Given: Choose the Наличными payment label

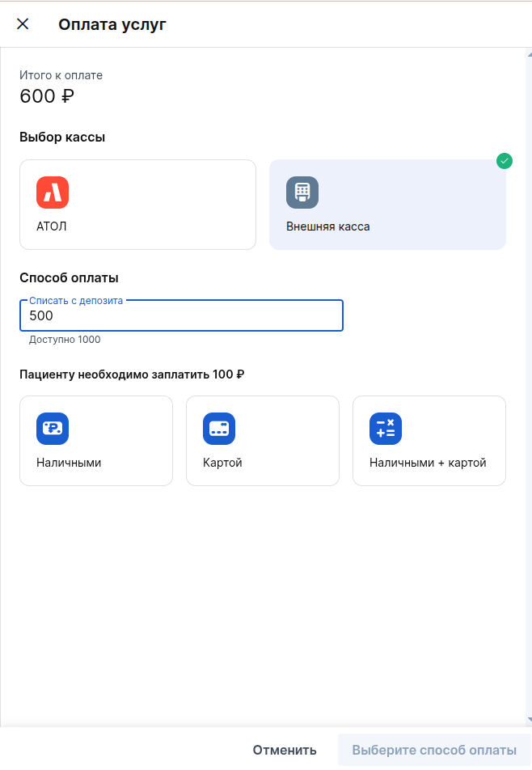Looking at the screenshot, I should (x=69, y=463).
